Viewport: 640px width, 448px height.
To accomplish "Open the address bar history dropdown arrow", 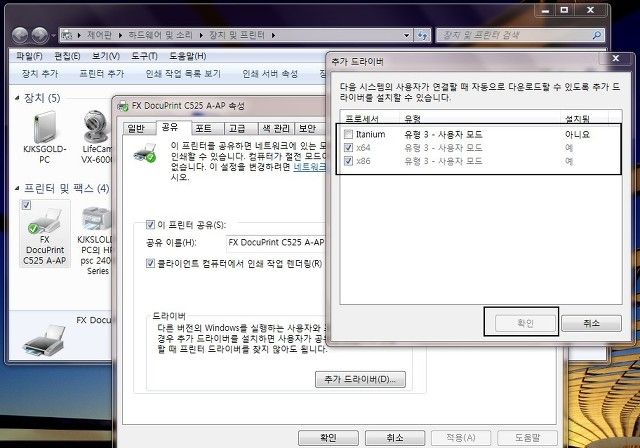I will (406, 35).
